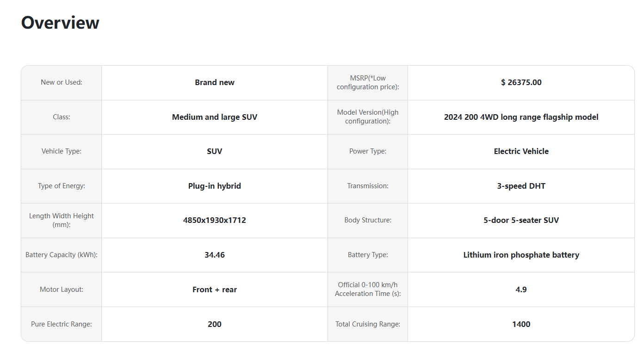Click the 'Total Cruising Range:' label

point(368,324)
